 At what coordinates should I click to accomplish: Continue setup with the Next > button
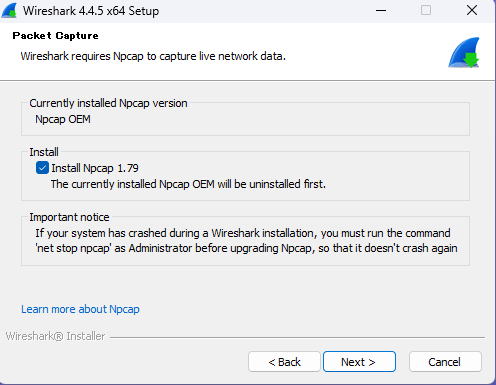[359, 362]
